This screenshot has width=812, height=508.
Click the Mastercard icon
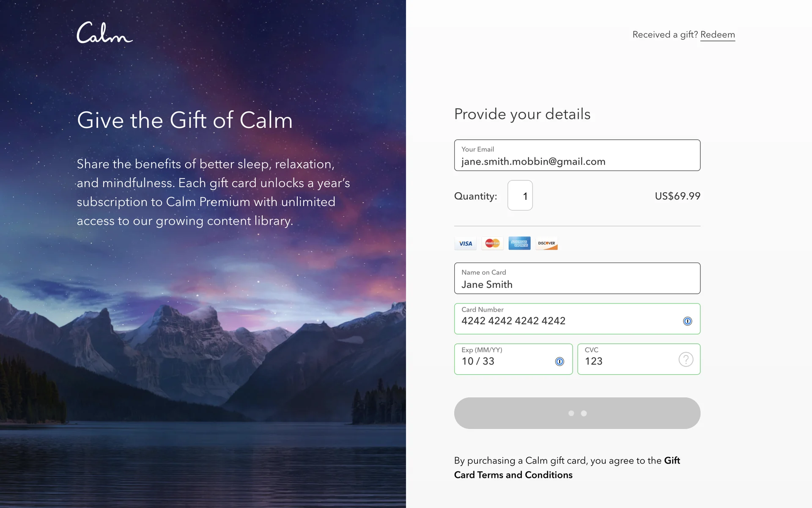click(x=492, y=243)
